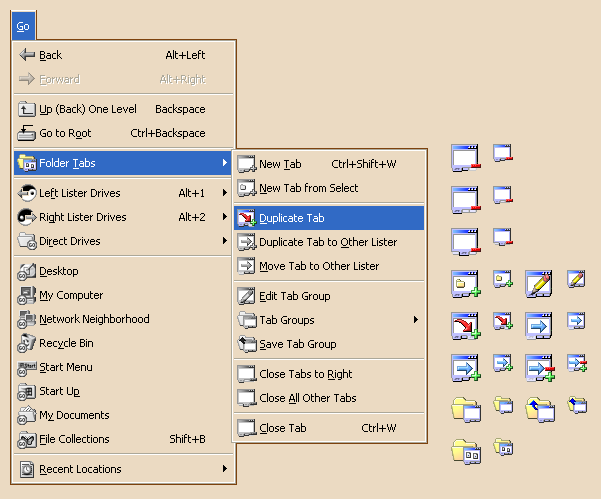Click the New Tab icon in submenu
Image resolution: width=601 pixels, height=499 pixels.
246,164
